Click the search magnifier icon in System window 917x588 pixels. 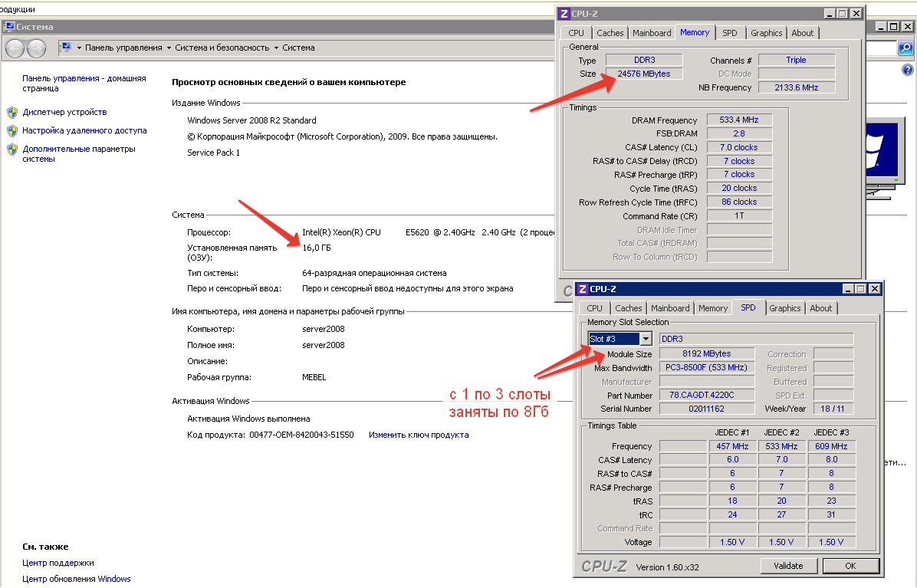(906, 48)
